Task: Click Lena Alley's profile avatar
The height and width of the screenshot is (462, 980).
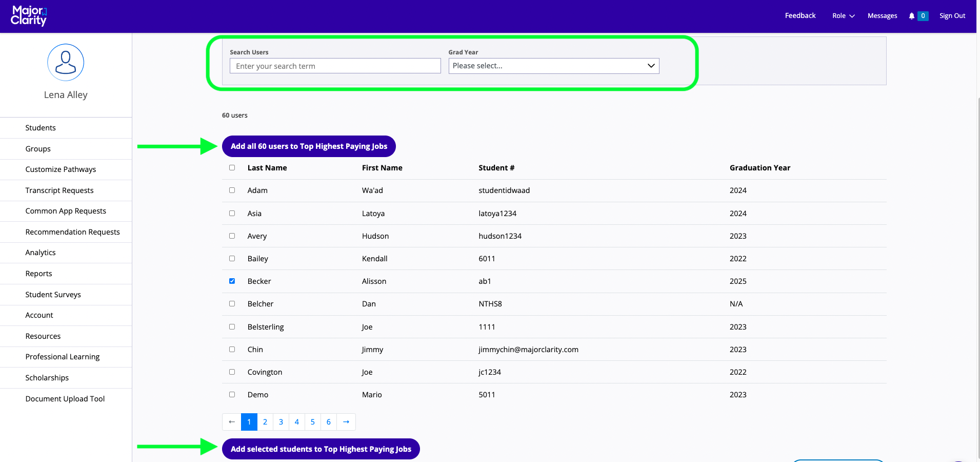Action: pos(66,63)
